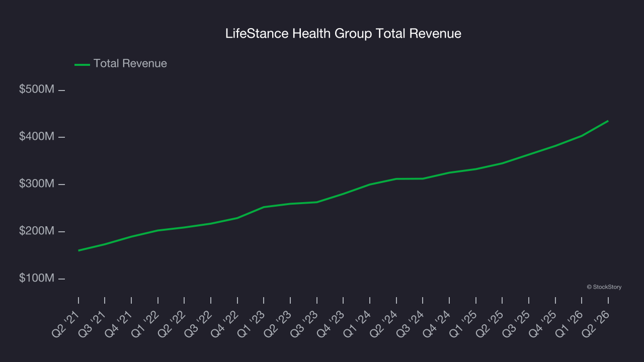Click the $200M y-axis label
This screenshot has height=362, width=644.
coord(37,231)
